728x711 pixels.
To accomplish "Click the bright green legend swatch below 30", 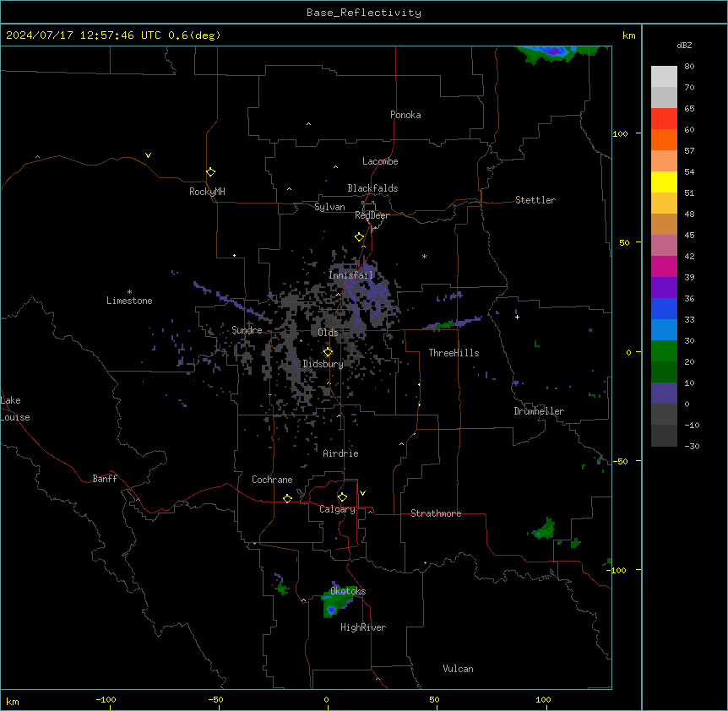I will [x=664, y=351].
